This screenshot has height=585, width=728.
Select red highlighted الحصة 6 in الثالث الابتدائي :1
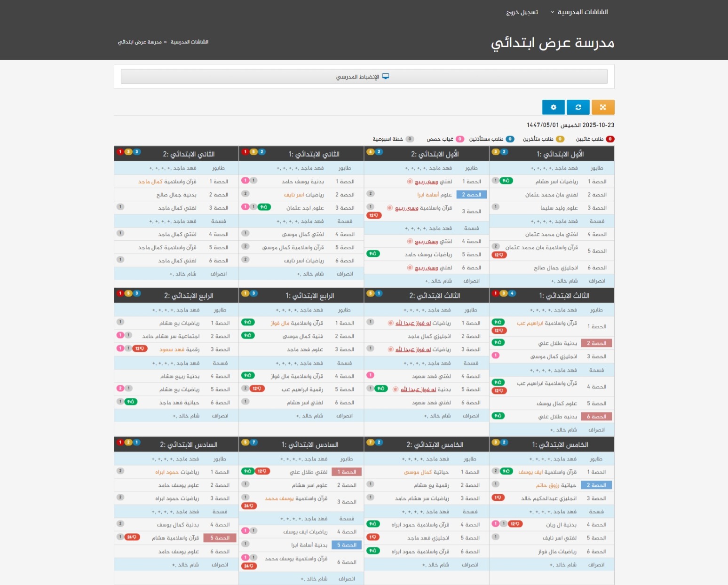tap(596, 417)
